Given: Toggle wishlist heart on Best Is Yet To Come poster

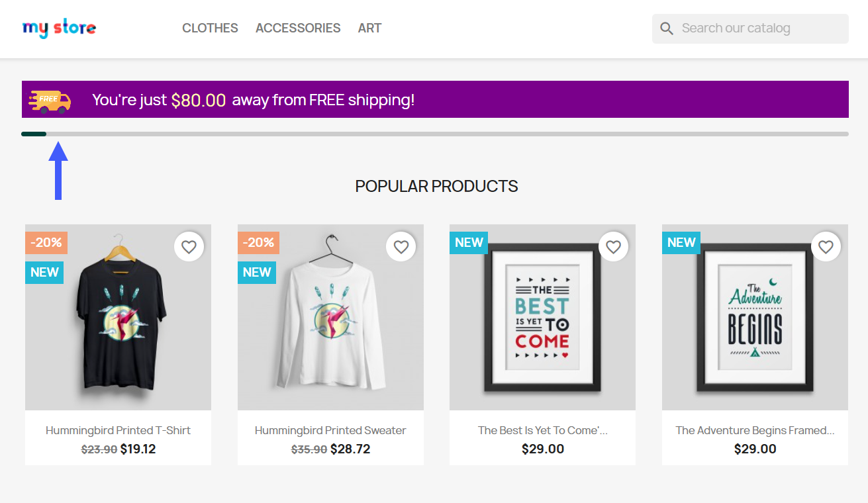Looking at the screenshot, I should pos(613,247).
